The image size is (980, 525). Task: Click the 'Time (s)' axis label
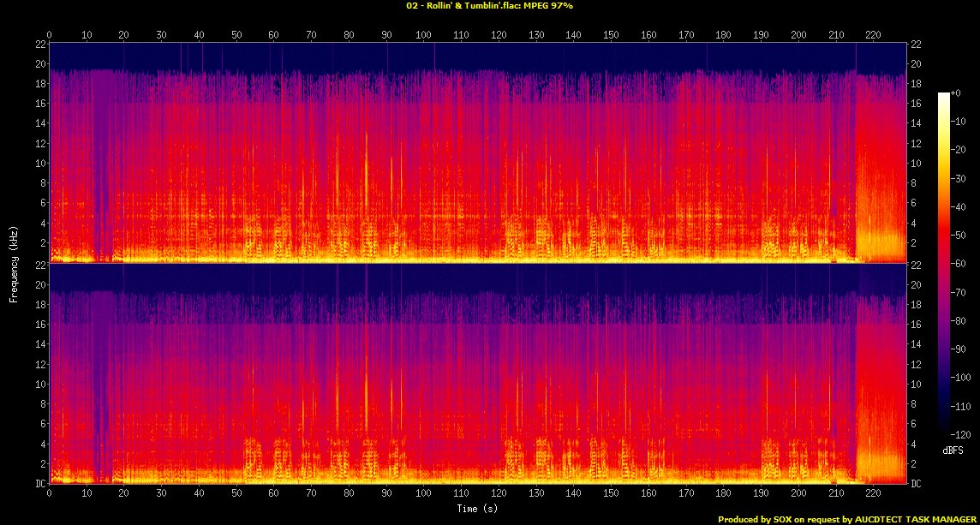click(477, 509)
